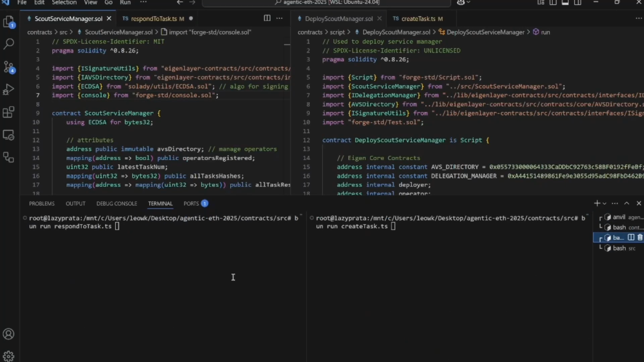Open the Manage gear menu
Image resolution: width=644 pixels, height=362 pixels.
point(9,356)
